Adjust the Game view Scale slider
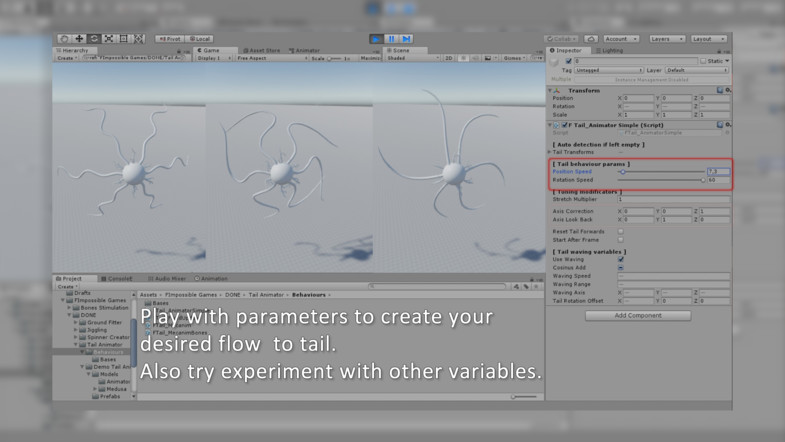The image size is (785, 442). pyautogui.click(x=334, y=58)
